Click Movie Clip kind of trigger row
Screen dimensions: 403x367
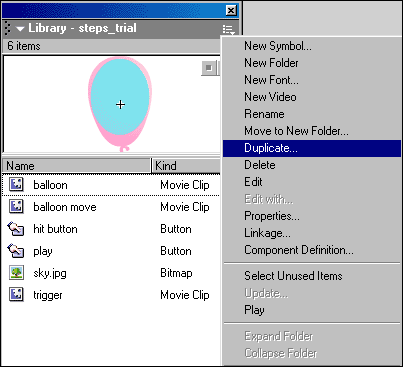(x=185, y=295)
